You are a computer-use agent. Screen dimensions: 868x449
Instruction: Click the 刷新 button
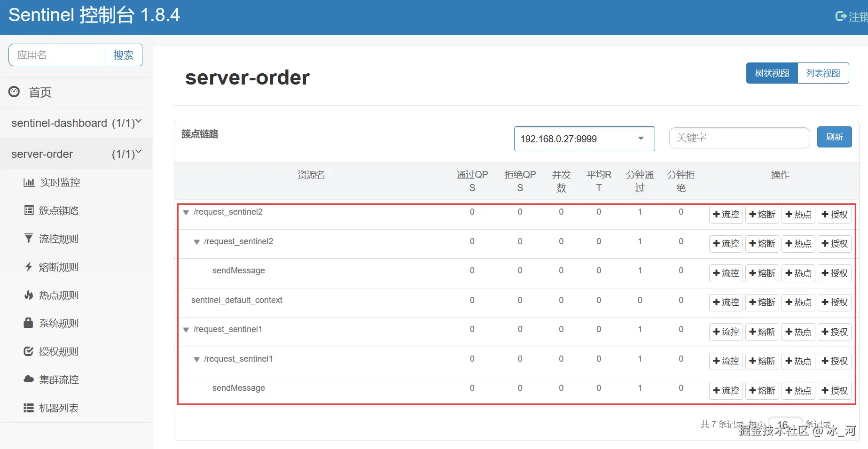point(834,137)
